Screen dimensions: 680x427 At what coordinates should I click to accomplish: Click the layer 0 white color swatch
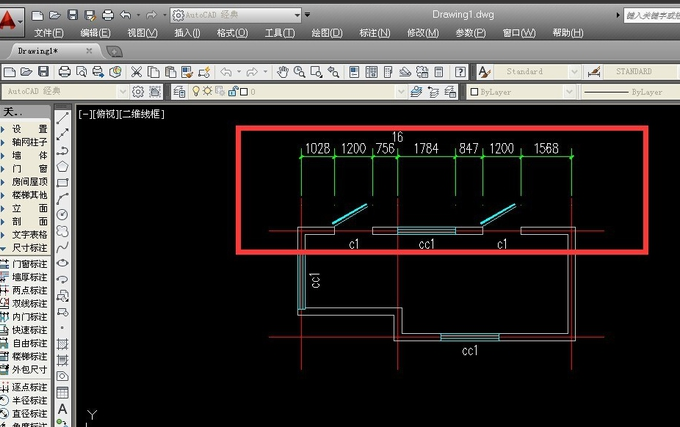244,91
